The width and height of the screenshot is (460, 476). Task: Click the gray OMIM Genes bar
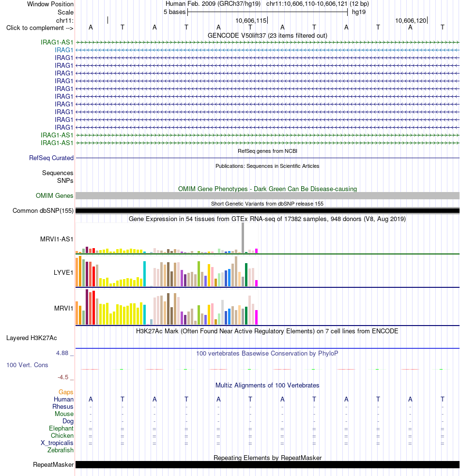(267, 195)
